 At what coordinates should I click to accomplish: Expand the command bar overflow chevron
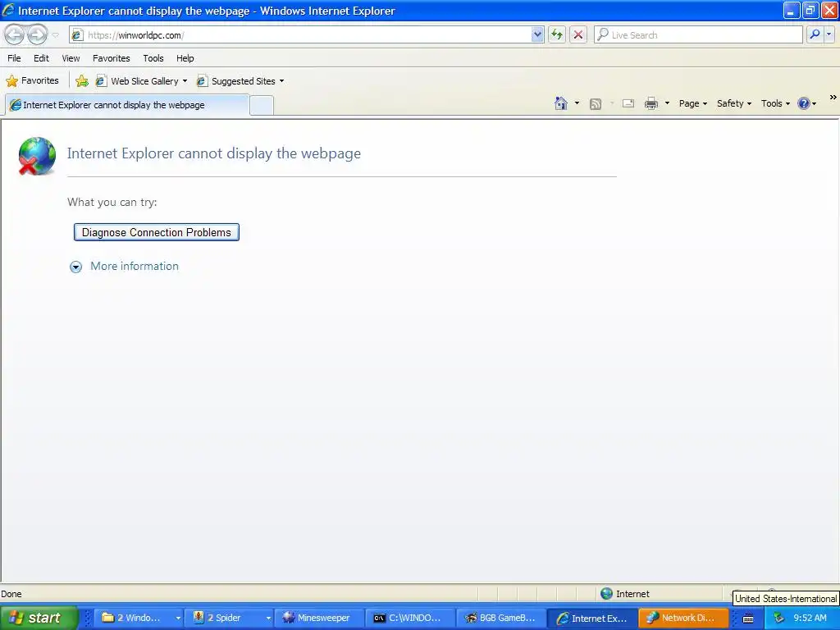(x=833, y=98)
